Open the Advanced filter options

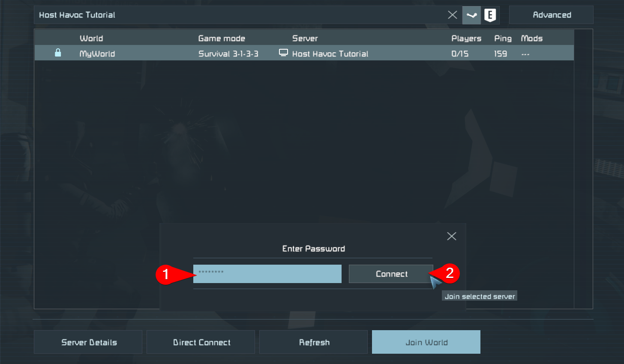(x=551, y=15)
